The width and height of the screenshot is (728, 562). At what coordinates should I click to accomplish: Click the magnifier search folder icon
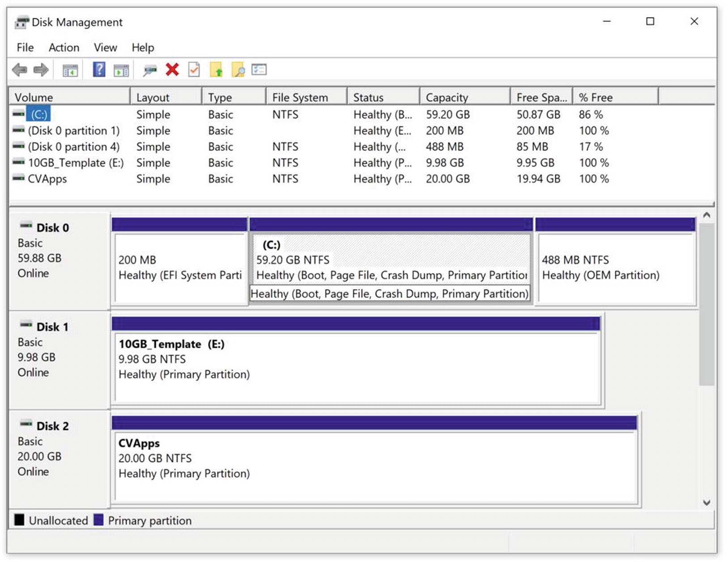click(x=238, y=70)
